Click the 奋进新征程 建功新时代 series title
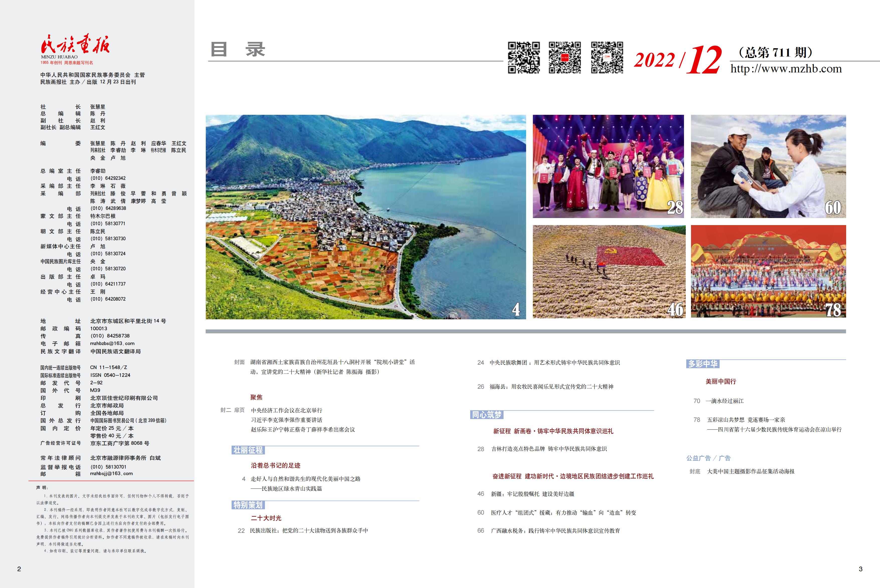This screenshot has width=880, height=588. [x=573, y=476]
